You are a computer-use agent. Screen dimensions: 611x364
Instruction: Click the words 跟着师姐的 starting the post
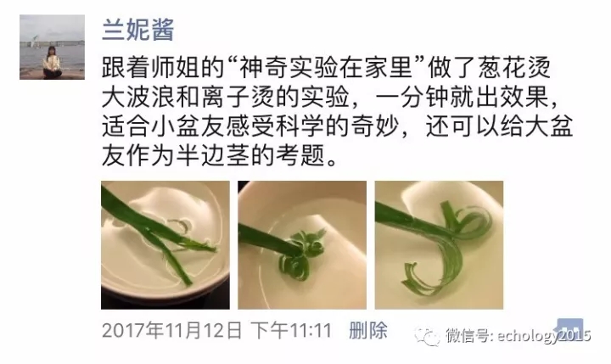pyautogui.click(x=163, y=68)
